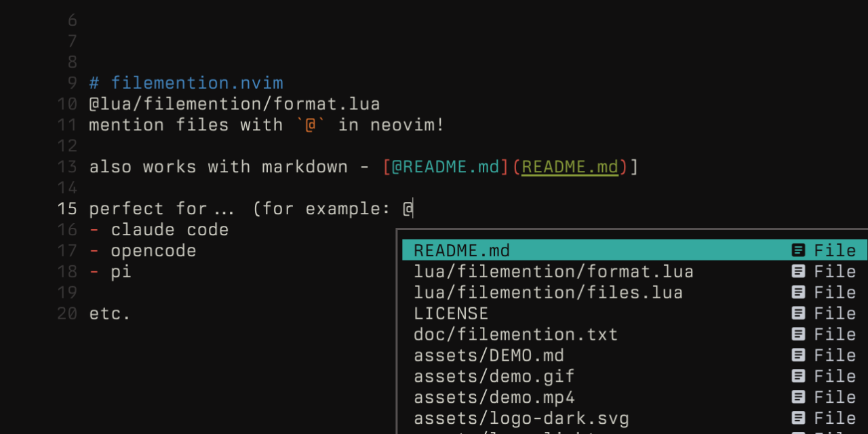The width and height of the screenshot is (868, 434).
Task: Choose lua/filemention/format.lua completion entry
Action: [x=635, y=271]
